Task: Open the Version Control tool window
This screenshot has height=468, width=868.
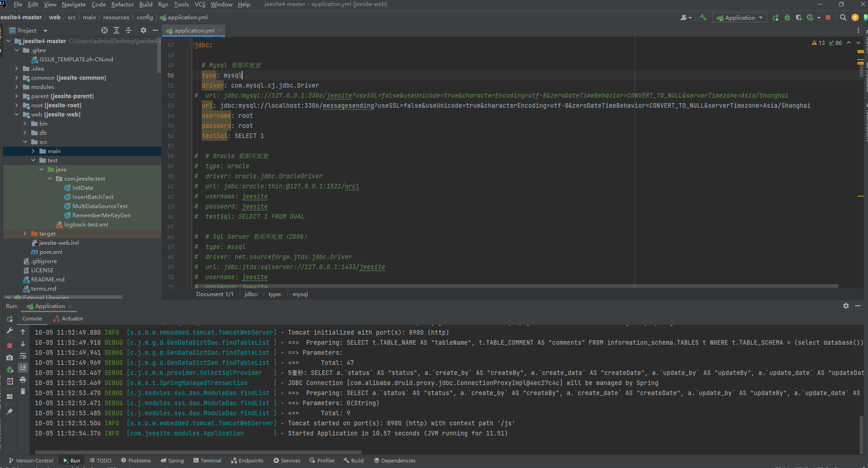Action: click(31, 461)
